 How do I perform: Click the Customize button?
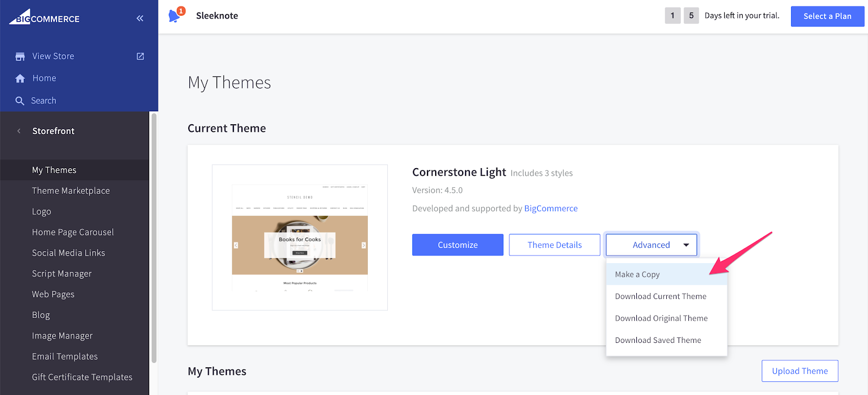tap(458, 245)
